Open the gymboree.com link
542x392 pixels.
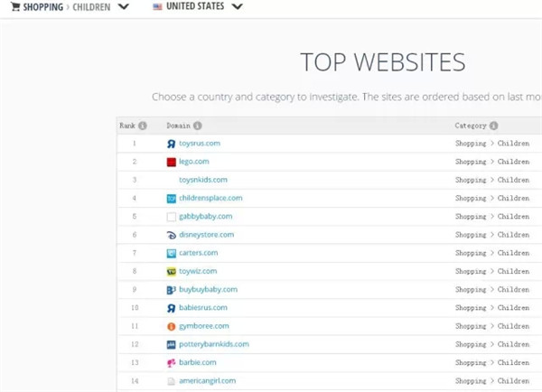203,326
